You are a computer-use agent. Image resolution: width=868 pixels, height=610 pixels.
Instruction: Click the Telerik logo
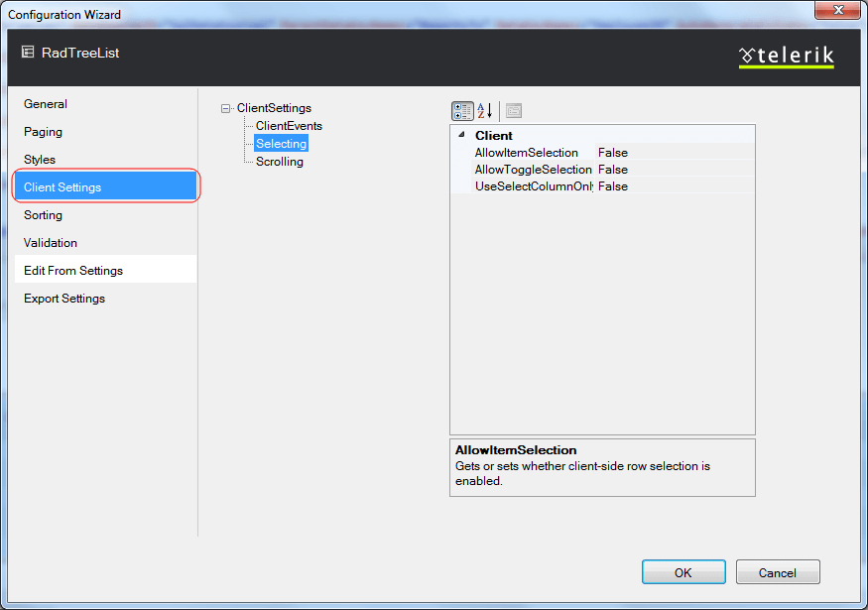(x=786, y=57)
